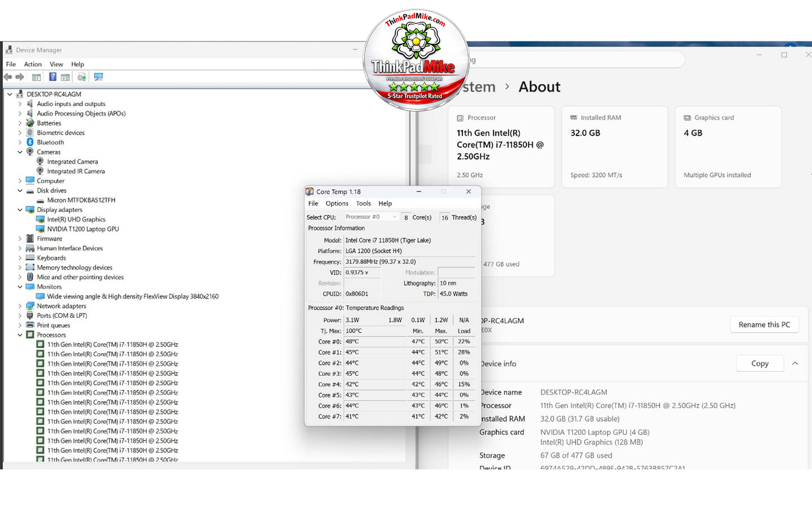The height and width of the screenshot is (510, 812).
Task: Toggle the action pane icon in Device Manager toolbar
Action: coord(65,77)
